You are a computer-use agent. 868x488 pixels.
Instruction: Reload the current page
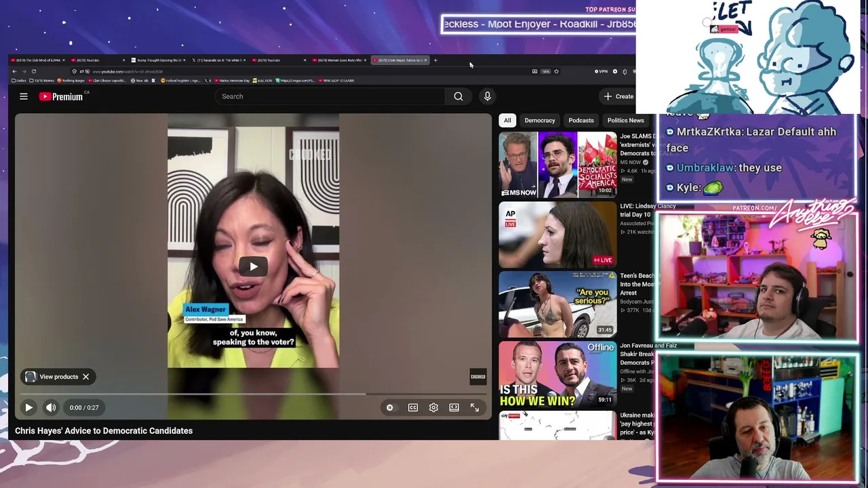pyautogui.click(x=33, y=71)
